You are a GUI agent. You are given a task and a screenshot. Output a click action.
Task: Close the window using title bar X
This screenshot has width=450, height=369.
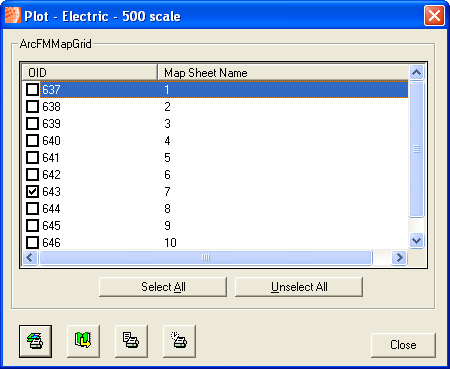tap(434, 15)
